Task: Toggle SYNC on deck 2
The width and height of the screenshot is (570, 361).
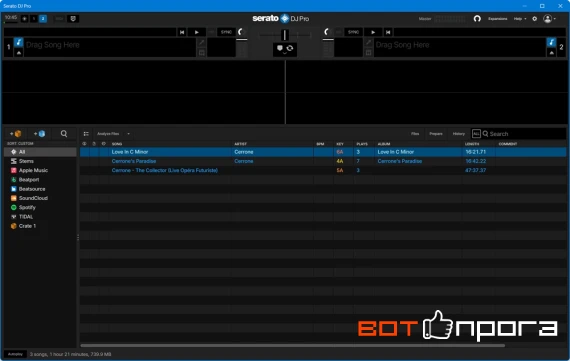Action: (x=353, y=32)
